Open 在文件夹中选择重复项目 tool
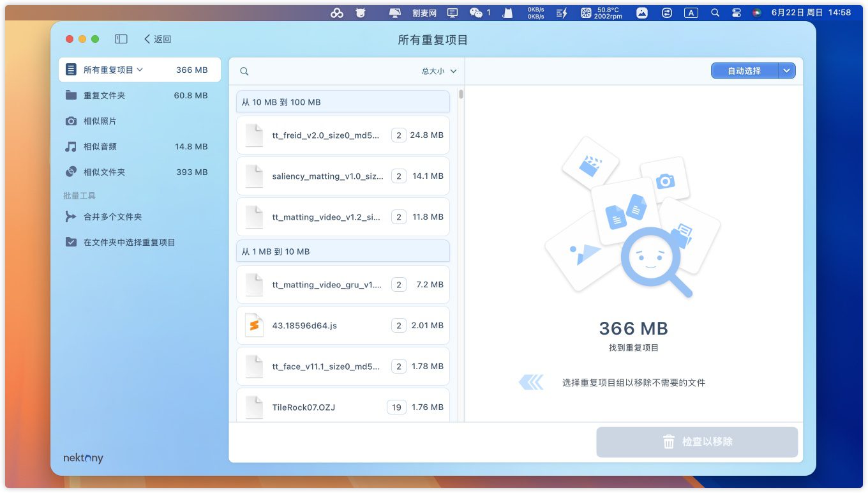This screenshot has width=868, height=493. point(129,242)
